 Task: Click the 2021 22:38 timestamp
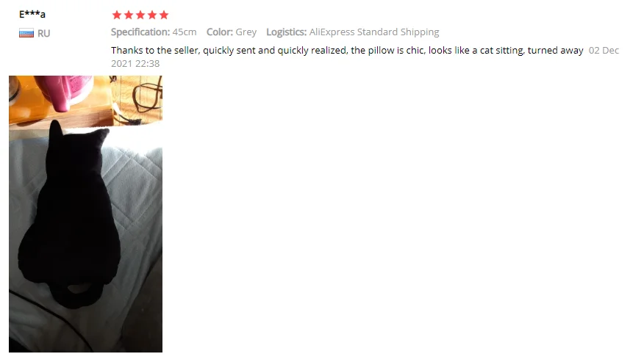pos(135,64)
